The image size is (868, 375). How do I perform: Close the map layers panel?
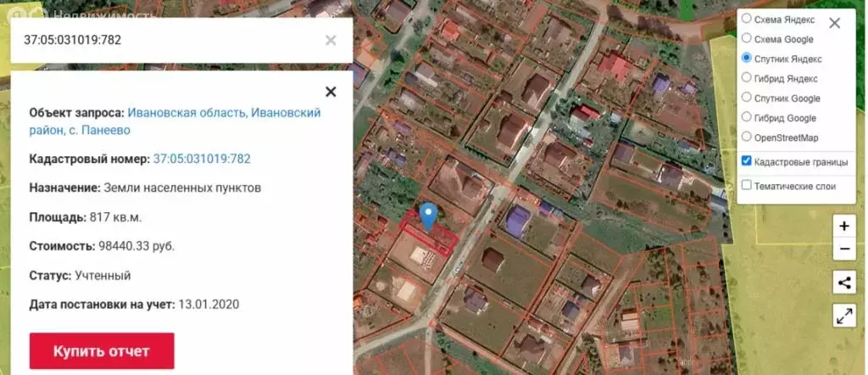834,23
